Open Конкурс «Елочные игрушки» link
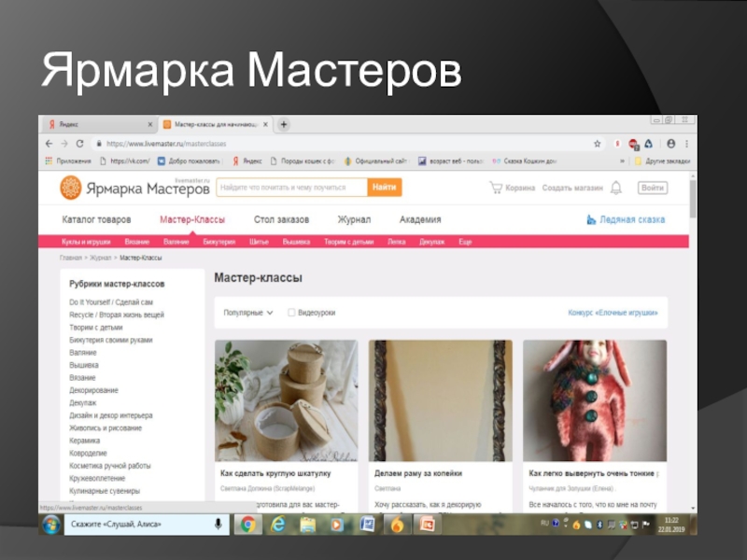The width and height of the screenshot is (747, 560). 613,313
